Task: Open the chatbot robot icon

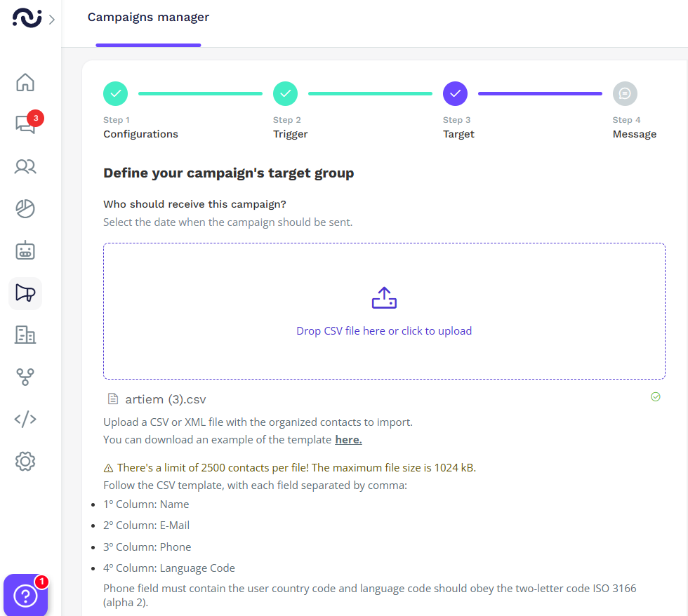Action: point(25,250)
